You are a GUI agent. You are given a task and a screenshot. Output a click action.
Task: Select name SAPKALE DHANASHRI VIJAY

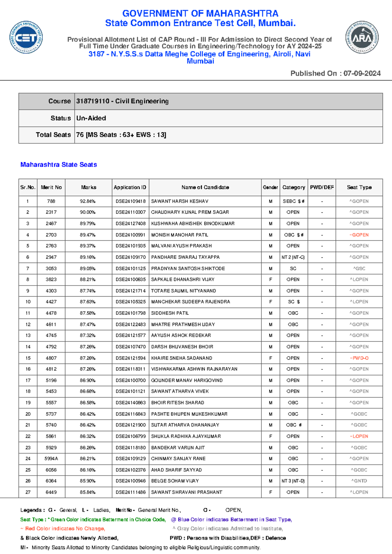pyautogui.click(x=183, y=280)
